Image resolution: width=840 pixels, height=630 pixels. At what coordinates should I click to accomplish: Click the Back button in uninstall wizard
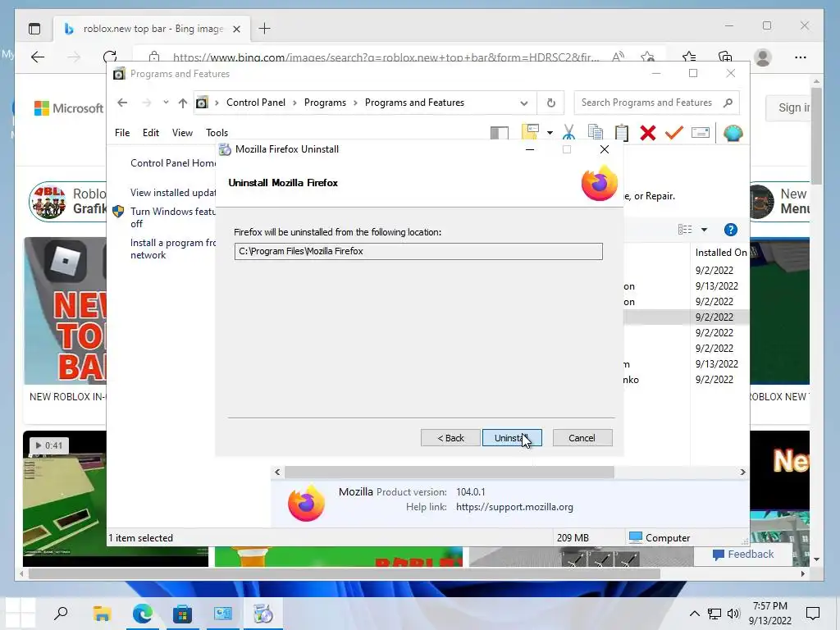coord(450,438)
